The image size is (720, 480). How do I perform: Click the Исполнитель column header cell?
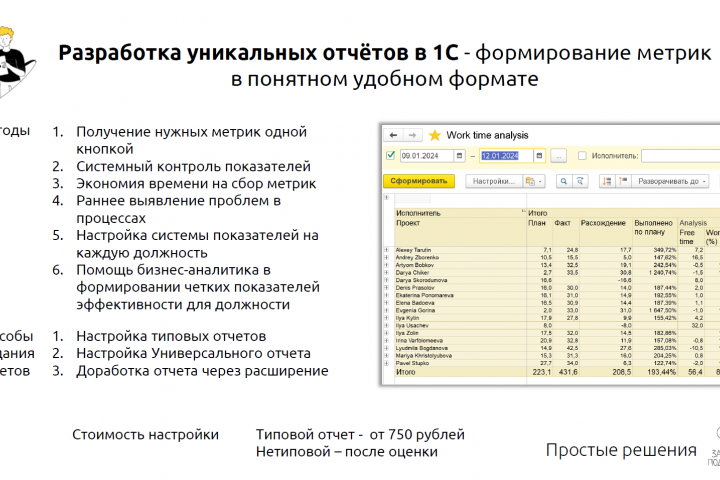click(460, 213)
